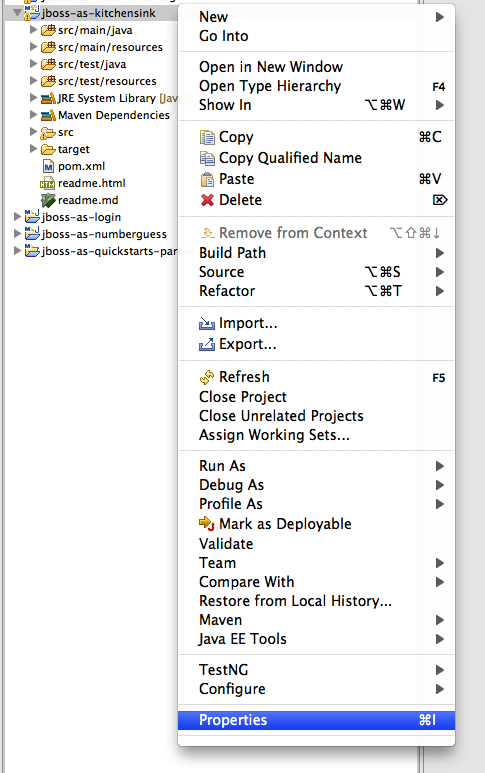Click the Export icon
This screenshot has height=773, width=485.
pos(207,344)
